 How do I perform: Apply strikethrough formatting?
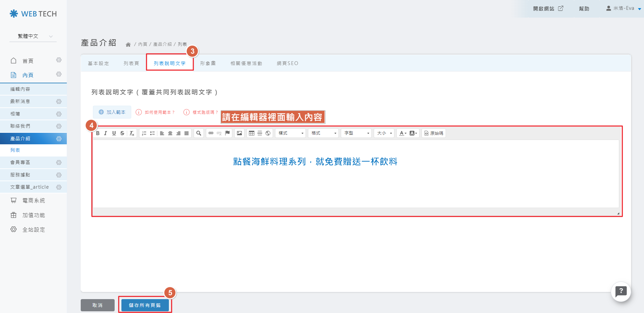pyautogui.click(x=122, y=133)
